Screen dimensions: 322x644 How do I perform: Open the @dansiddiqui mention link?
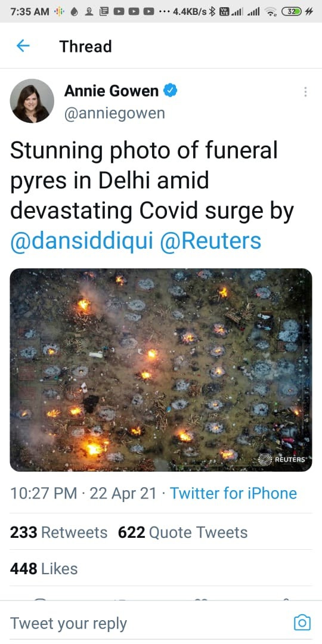pos(81,241)
